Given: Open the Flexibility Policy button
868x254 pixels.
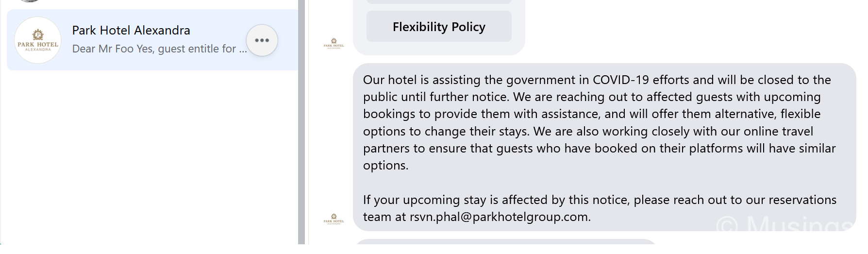Looking at the screenshot, I should (x=439, y=27).
